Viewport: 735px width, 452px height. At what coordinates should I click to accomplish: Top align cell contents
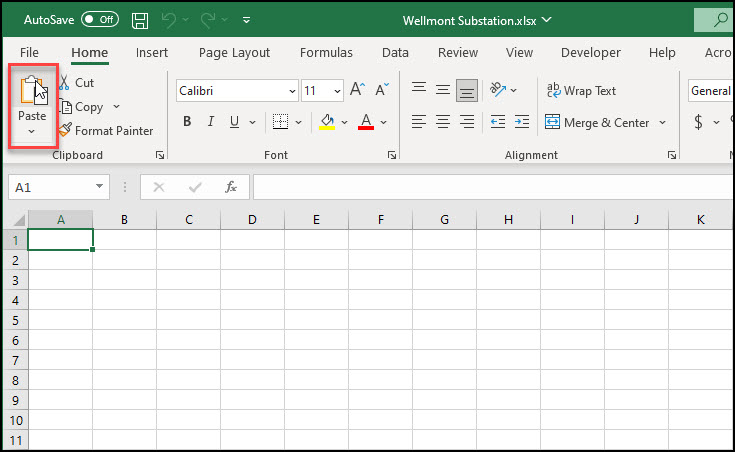419,88
